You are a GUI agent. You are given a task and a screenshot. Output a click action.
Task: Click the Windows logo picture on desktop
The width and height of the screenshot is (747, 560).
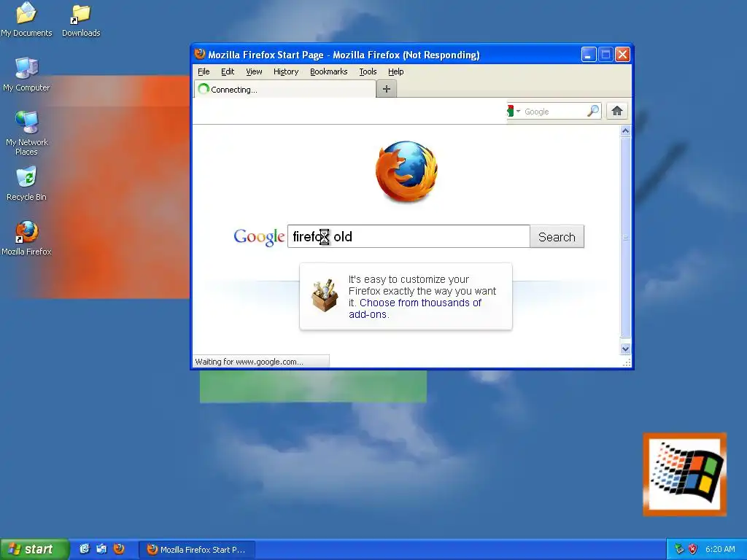(x=684, y=474)
